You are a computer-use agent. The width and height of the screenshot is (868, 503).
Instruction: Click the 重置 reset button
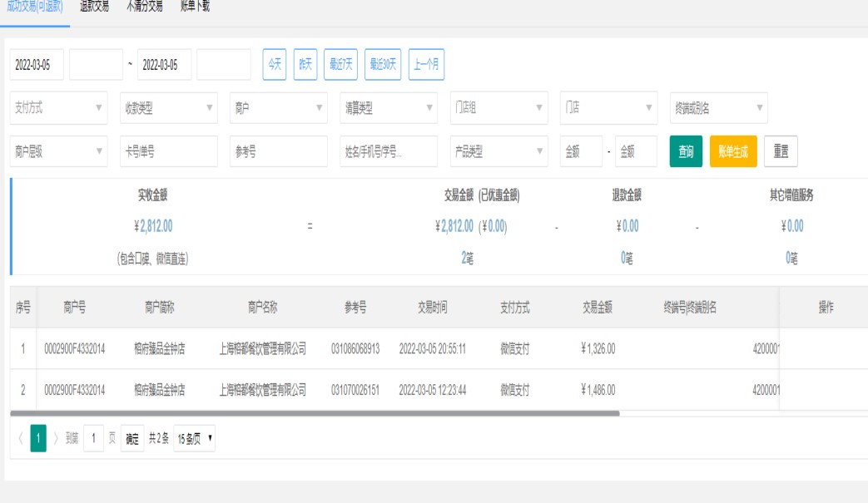tap(781, 152)
